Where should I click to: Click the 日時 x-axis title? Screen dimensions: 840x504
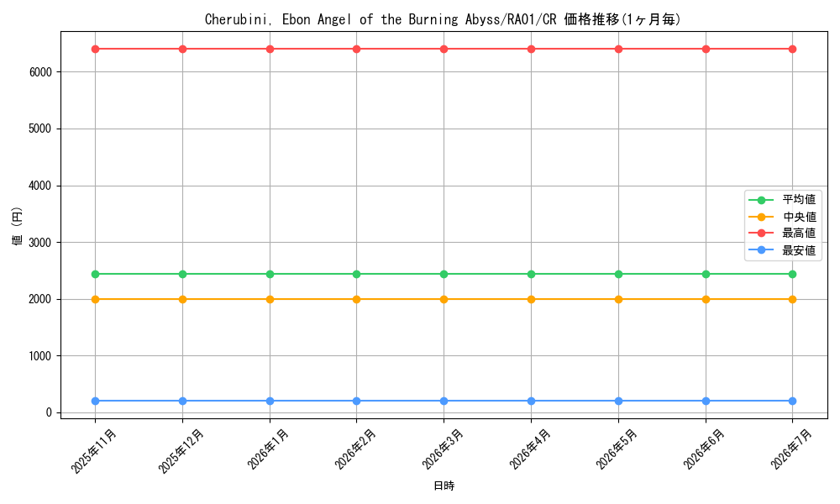click(444, 486)
